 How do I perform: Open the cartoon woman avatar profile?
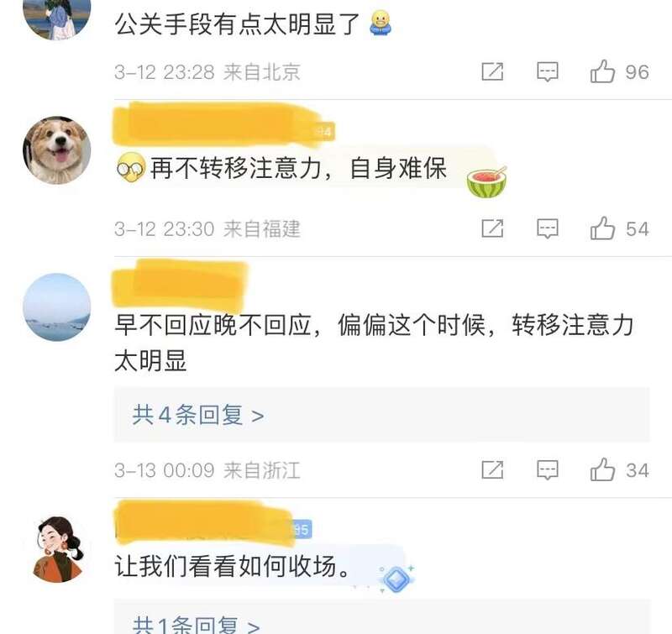coord(56,549)
